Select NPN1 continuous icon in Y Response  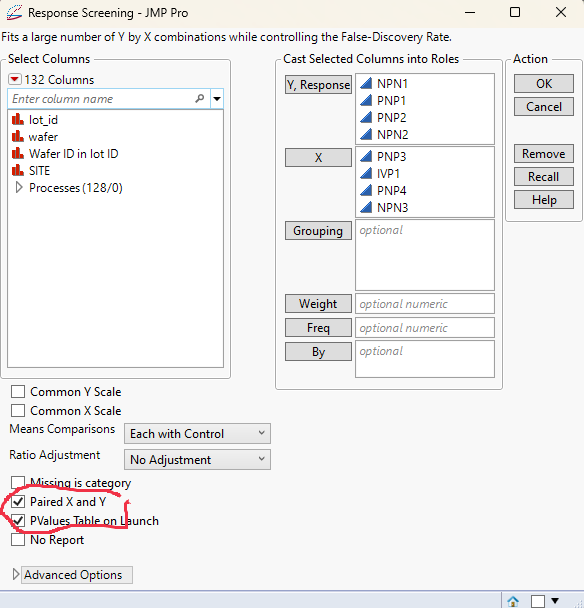[x=366, y=83]
